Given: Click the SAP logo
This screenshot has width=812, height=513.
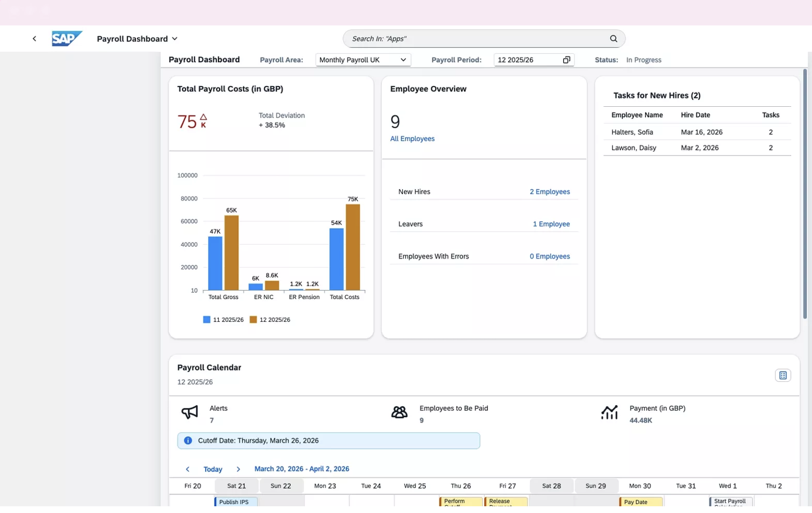Looking at the screenshot, I should [67, 39].
